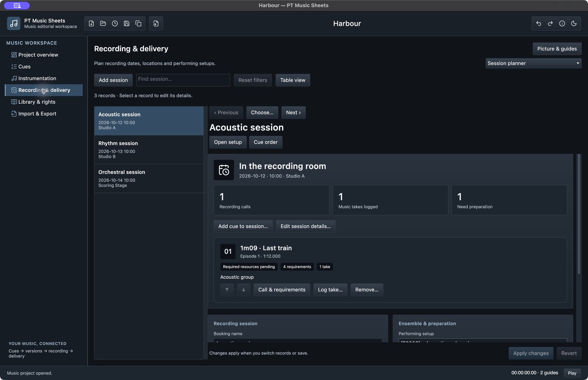Go to Next record
Viewport: 588px width, 380px height.
[x=293, y=113]
